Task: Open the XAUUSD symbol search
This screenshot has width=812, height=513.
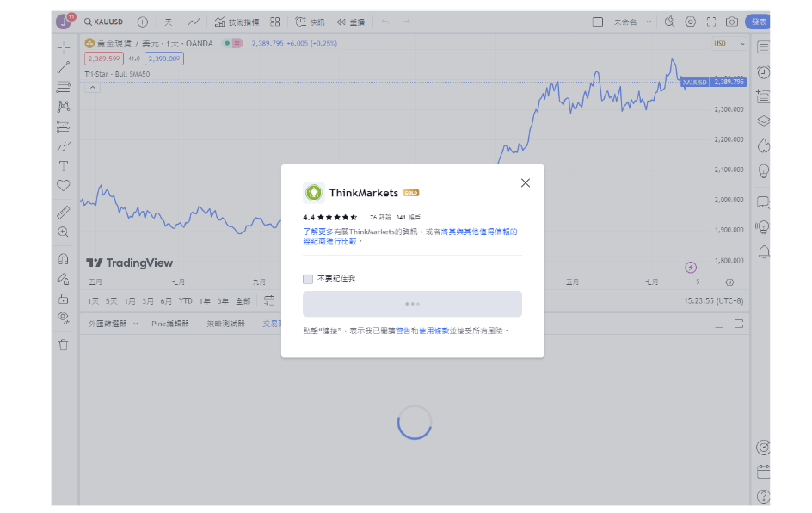Action: pyautogui.click(x=104, y=22)
